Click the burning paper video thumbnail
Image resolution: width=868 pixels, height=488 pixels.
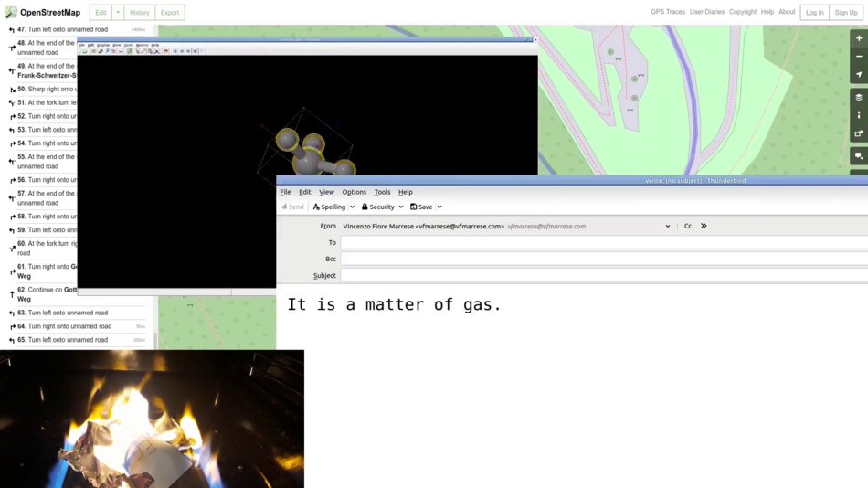[x=152, y=419]
